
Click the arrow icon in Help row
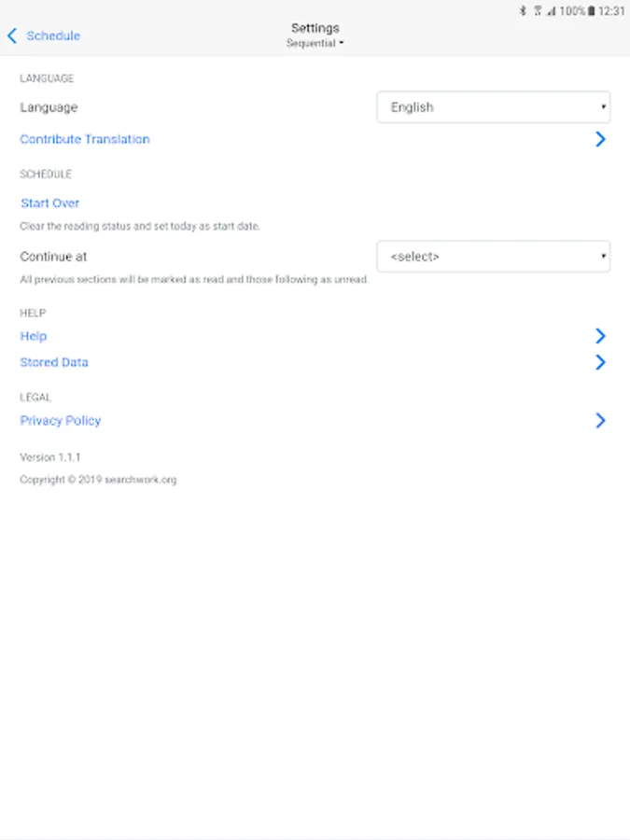tap(600, 336)
